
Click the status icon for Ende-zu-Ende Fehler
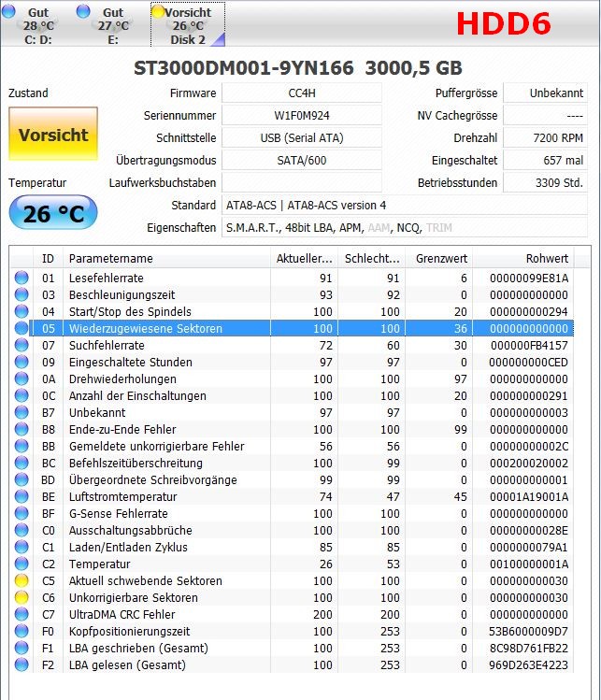[21, 429]
